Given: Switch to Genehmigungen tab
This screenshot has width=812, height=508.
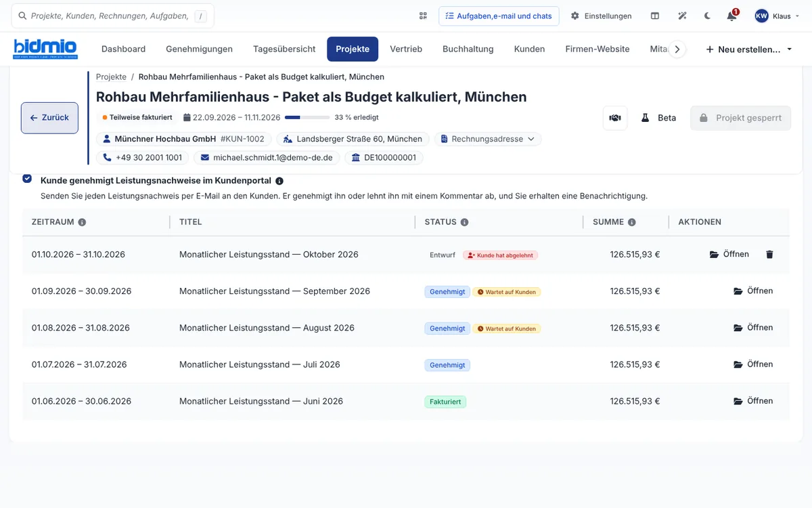Looking at the screenshot, I should pyautogui.click(x=199, y=49).
